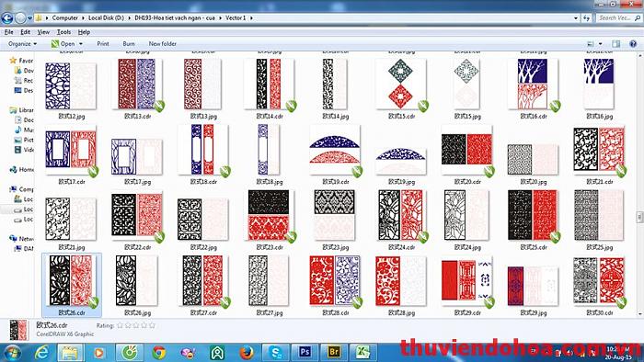The width and height of the screenshot is (644, 362).
Task: Set rating to one star
Action: [120, 325]
